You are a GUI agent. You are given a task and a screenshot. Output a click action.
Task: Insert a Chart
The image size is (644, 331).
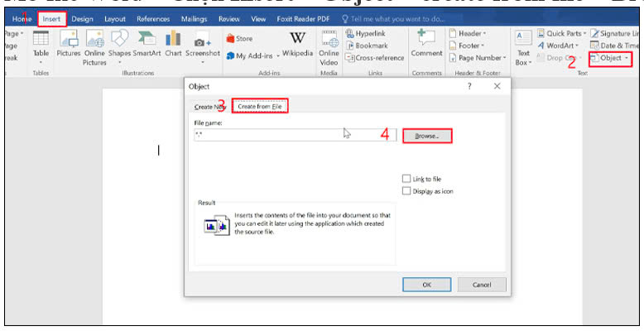tap(173, 44)
